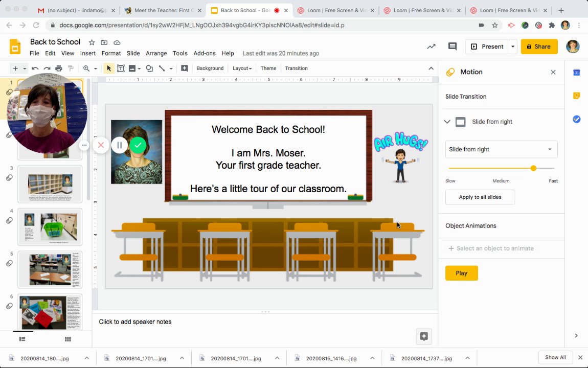Close the Motion panel
This screenshot has height=368, width=588.
(x=553, y=72)
